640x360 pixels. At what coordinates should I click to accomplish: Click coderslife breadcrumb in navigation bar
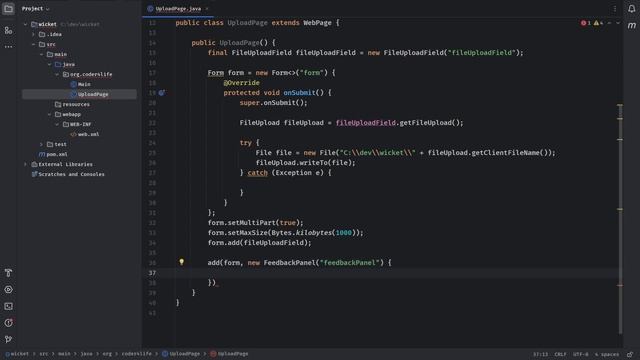137,354
